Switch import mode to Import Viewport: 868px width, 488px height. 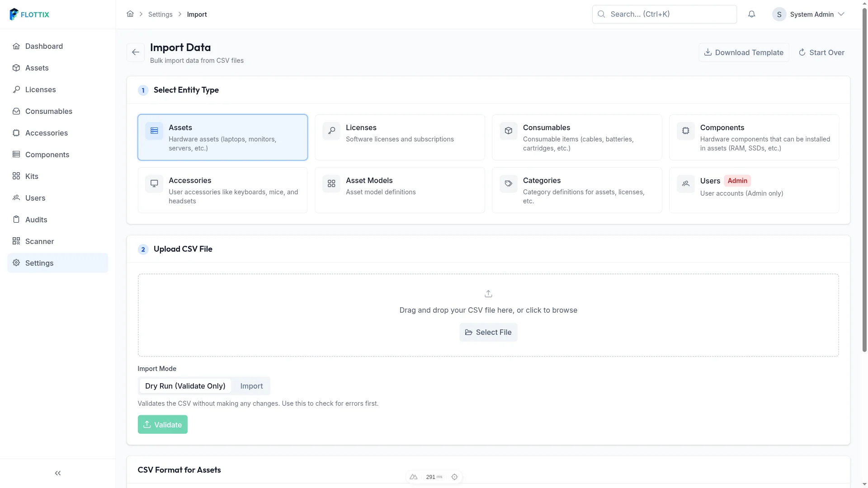pos(251,386)
